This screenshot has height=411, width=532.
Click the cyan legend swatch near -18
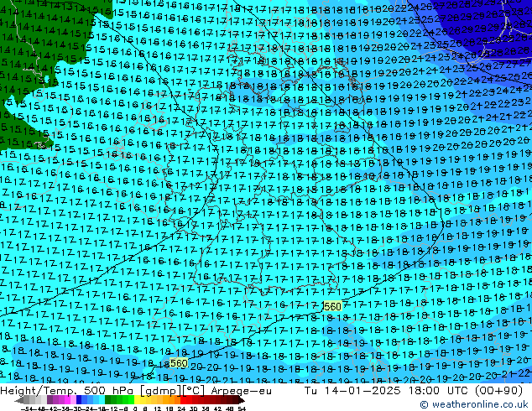102,399
